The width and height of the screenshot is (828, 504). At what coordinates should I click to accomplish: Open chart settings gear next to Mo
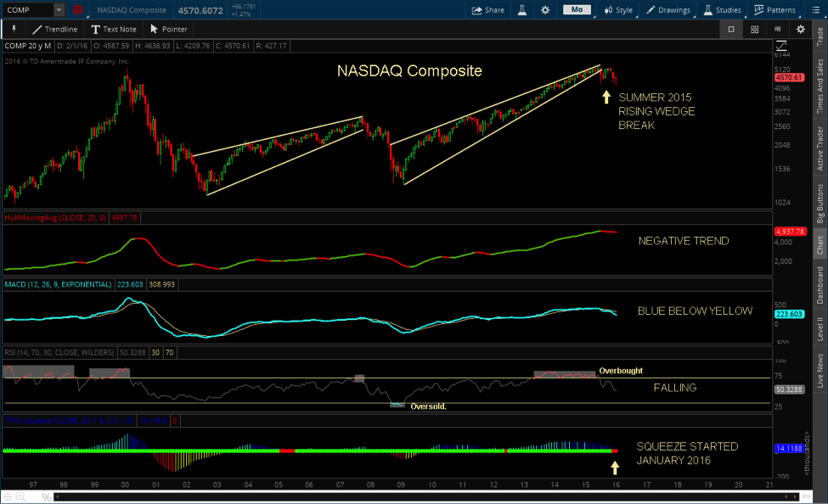click(x=545, y=10)
